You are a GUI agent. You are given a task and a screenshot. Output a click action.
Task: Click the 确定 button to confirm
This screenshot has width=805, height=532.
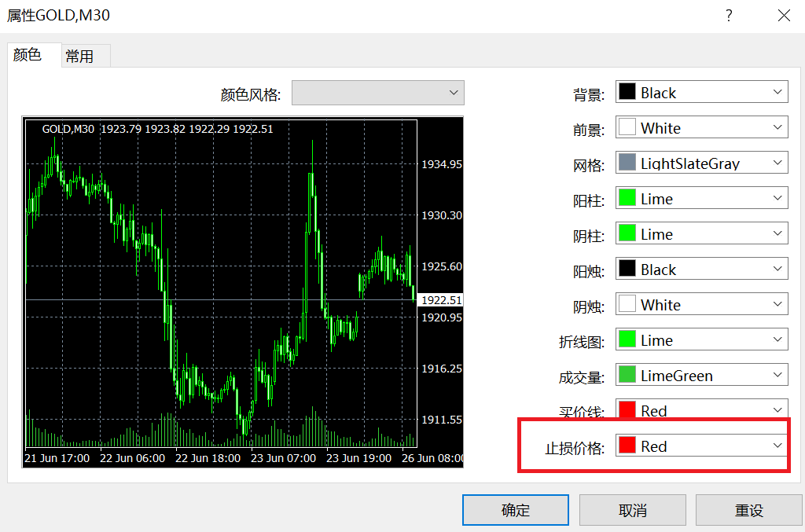(515, 509)
